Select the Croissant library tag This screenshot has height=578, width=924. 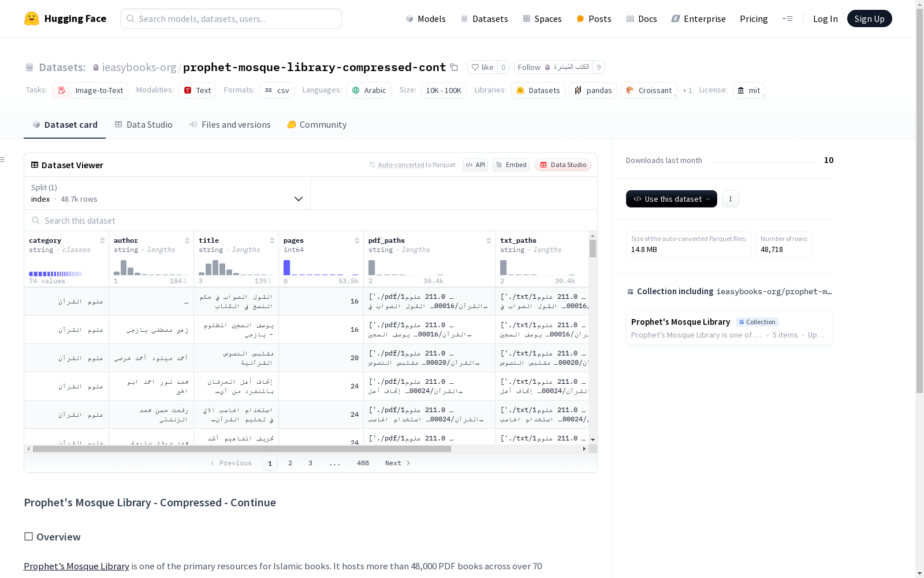649,90
